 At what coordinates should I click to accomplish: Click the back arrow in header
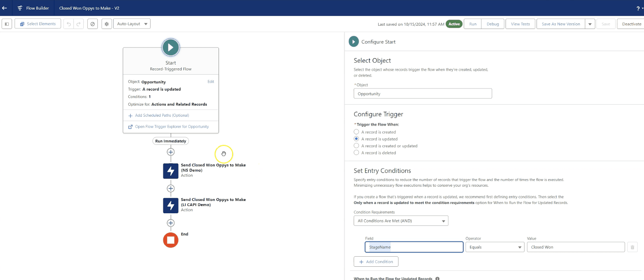[5, 8]
